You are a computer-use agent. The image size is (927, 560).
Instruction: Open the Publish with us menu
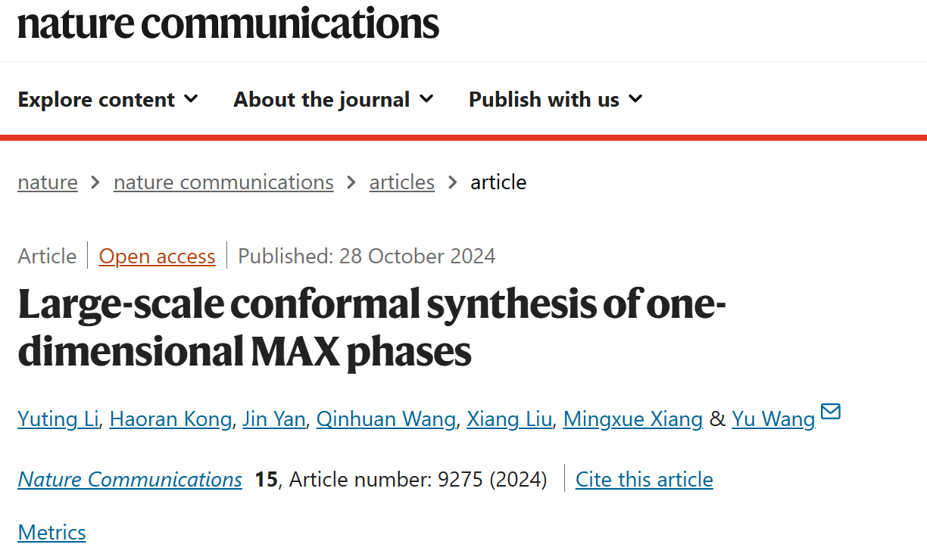(556, 99)
